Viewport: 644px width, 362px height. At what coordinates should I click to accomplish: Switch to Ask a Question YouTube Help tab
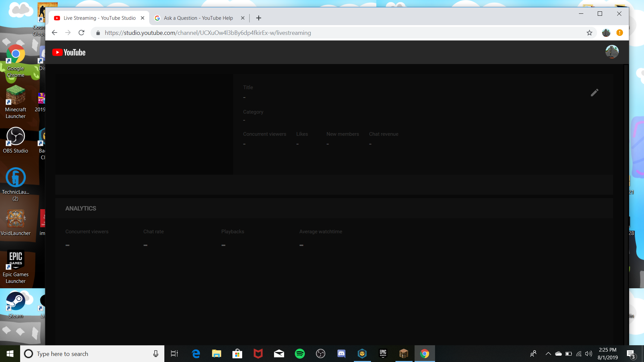(x=198, y=18)
